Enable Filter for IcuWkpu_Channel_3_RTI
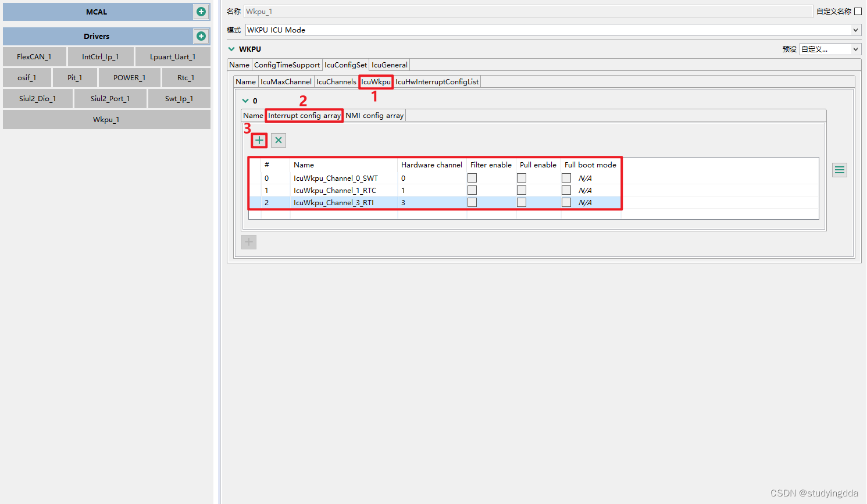 pyautogui.click(x=472, y=202)
